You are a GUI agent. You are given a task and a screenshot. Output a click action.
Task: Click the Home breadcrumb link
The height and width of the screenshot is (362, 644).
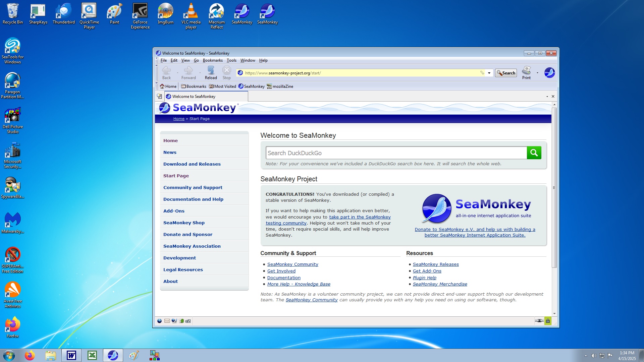179,119
